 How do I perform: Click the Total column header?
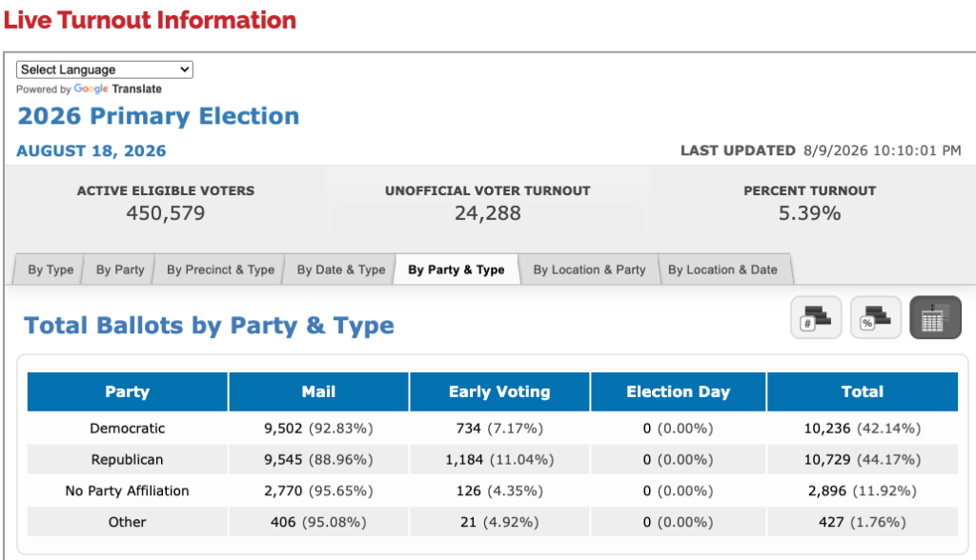(862, 392)
